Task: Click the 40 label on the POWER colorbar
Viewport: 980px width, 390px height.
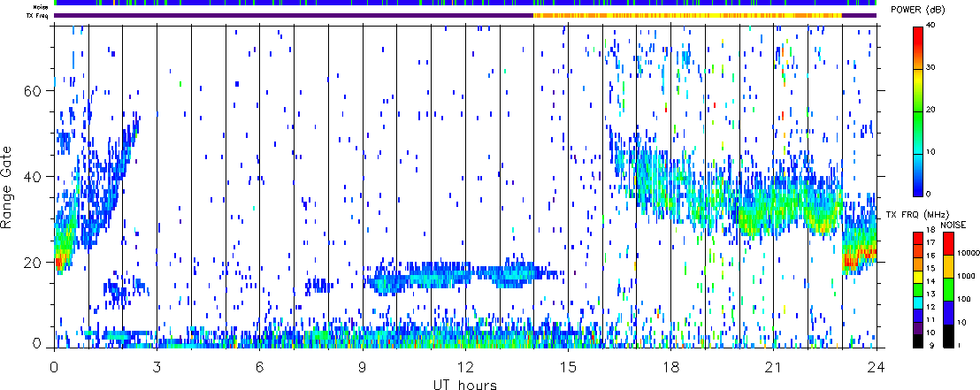Action: tap(932, 26)
